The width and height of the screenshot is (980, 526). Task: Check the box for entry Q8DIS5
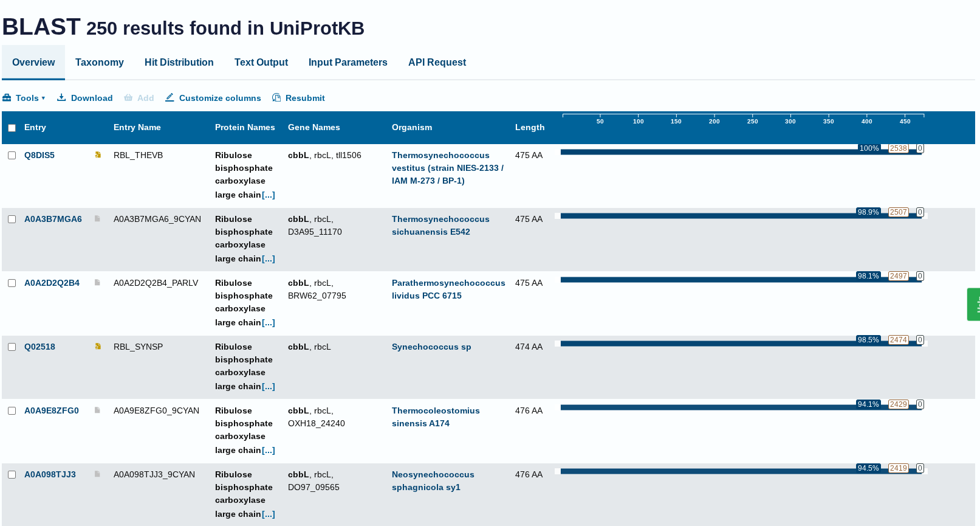coord(12,155)
